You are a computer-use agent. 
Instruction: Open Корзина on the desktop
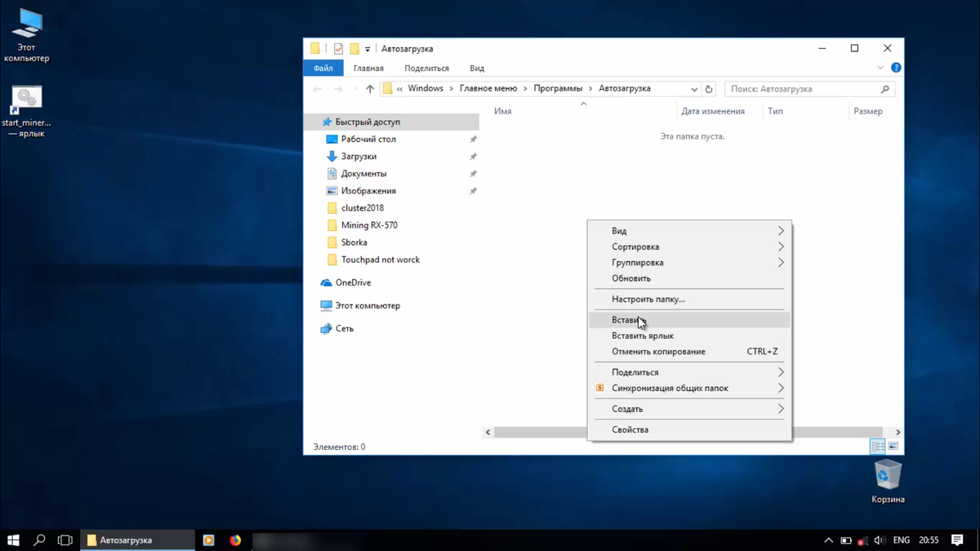coord(888,477)
